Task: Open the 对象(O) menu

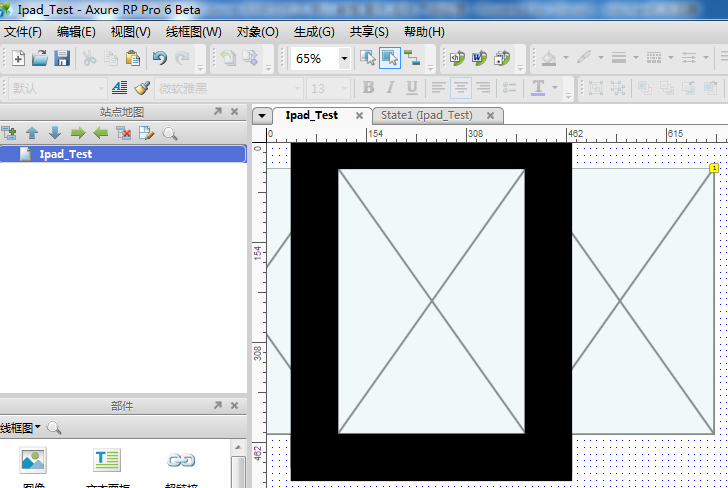Action: (258, 32)
